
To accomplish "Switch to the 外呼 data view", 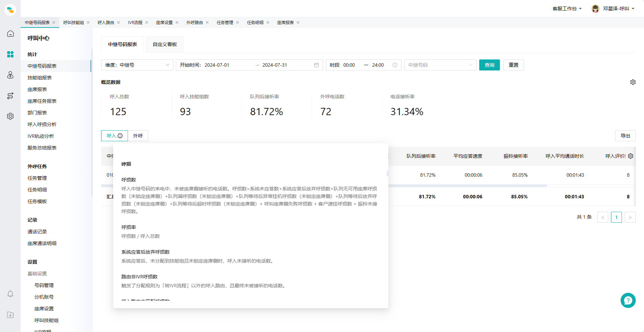I will pyautogui.click(x=138, y=136).
